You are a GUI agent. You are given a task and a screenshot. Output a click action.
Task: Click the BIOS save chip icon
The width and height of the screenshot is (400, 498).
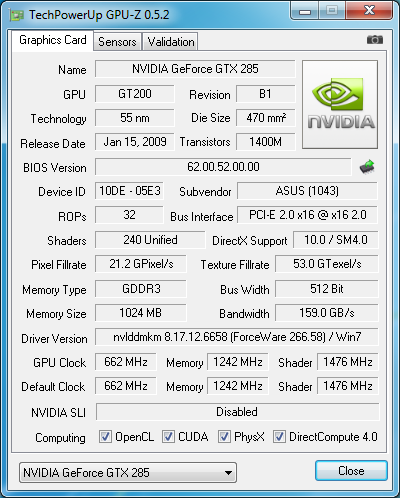367,167
